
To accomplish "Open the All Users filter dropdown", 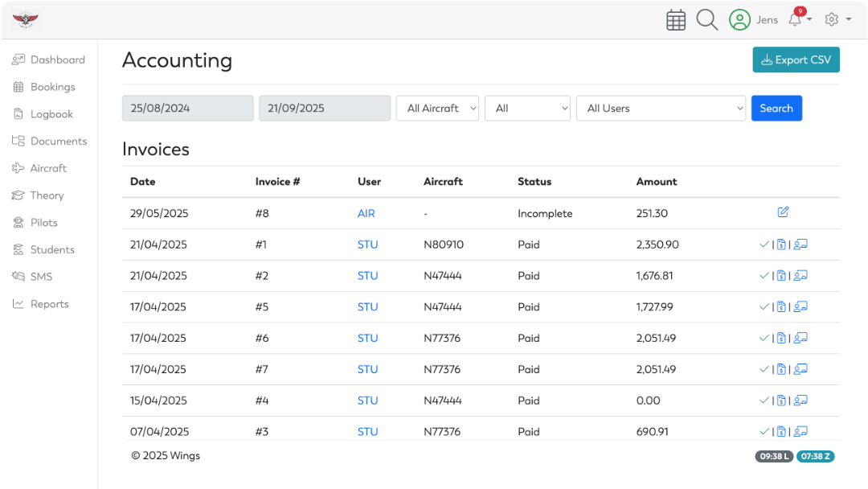I will 661,109.
